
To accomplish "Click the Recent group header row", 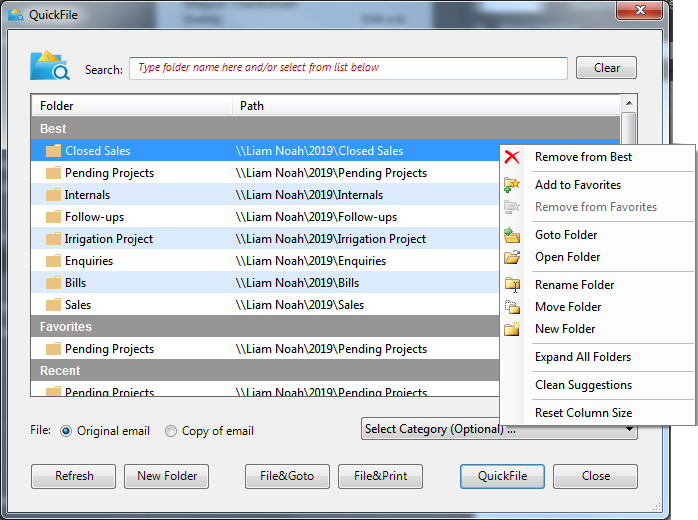I will coord(265,370).
